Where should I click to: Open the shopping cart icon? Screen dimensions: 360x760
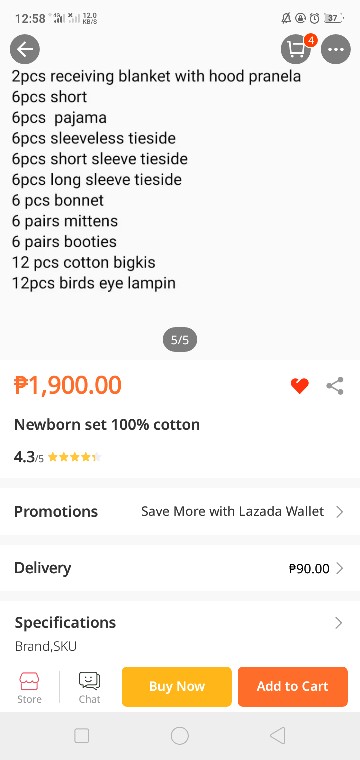296,49
